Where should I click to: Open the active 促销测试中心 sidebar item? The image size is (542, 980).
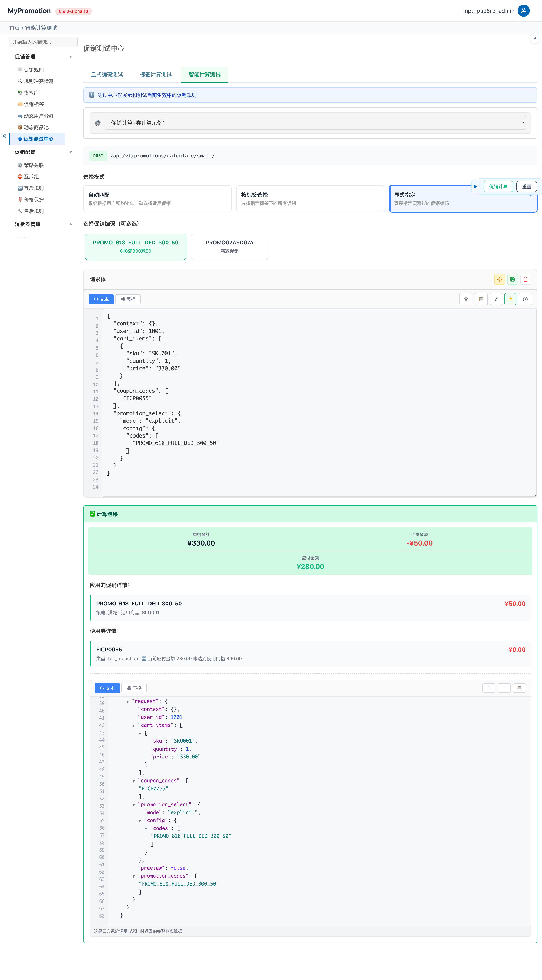point(37,139)
